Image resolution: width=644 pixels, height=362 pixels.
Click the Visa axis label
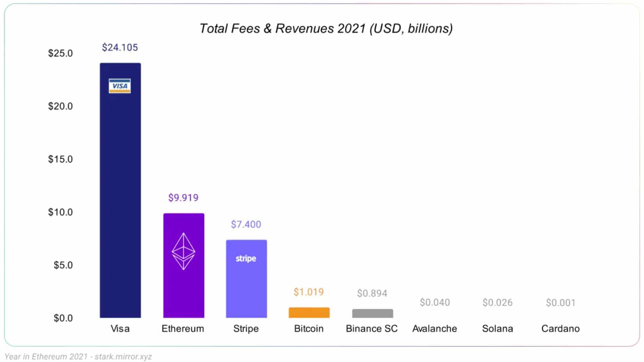[x=120, y=328]
